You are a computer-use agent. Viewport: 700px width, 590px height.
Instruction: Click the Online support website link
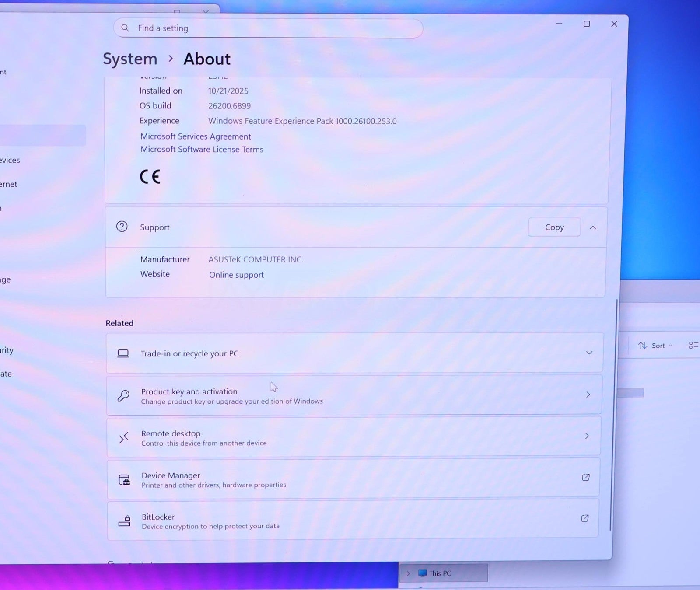coord(236,275)
